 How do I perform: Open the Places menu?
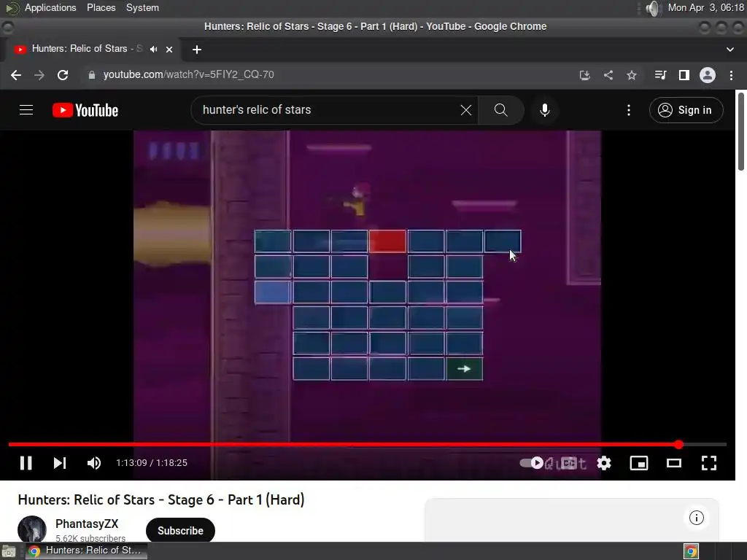tap(101, 7)
